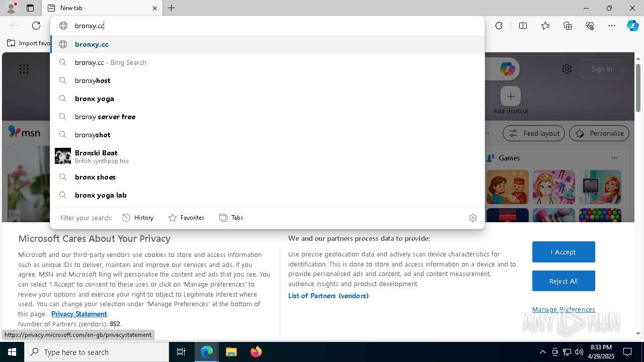Open the MSN logo link

(24, 132)
